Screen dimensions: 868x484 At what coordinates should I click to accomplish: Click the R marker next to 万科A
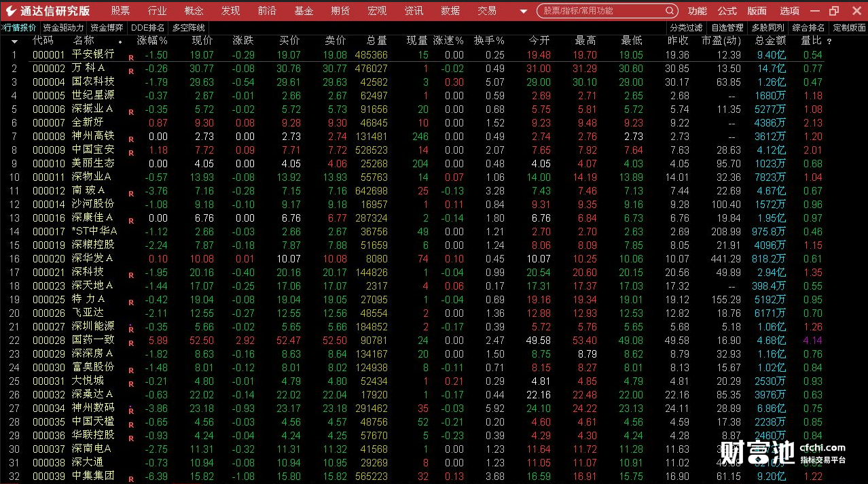tap(131, 71)
